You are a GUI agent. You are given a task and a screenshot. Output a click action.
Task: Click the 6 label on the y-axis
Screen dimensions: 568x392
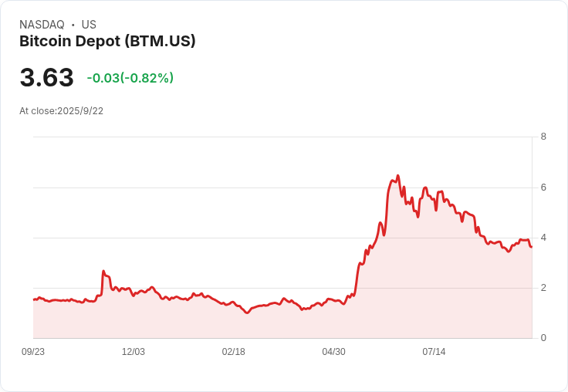543,188
